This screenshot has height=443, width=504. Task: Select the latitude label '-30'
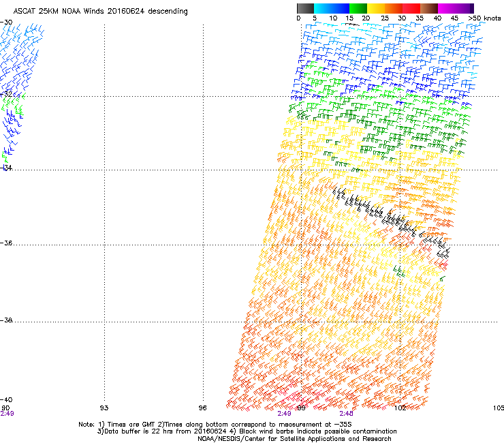coord(6,22)
